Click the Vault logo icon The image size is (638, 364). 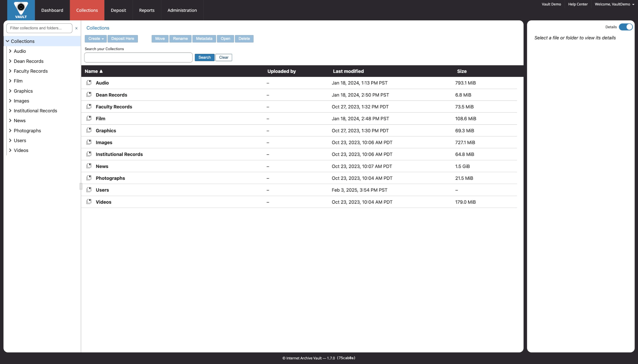coord(21,10)
